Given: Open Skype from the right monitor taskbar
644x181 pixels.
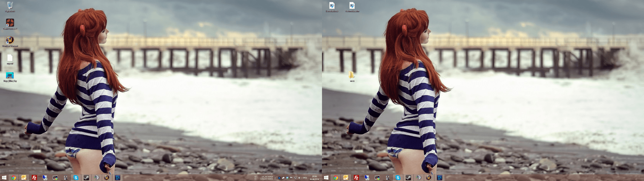Looking at the screenshot, I should [x=398, y=178].
